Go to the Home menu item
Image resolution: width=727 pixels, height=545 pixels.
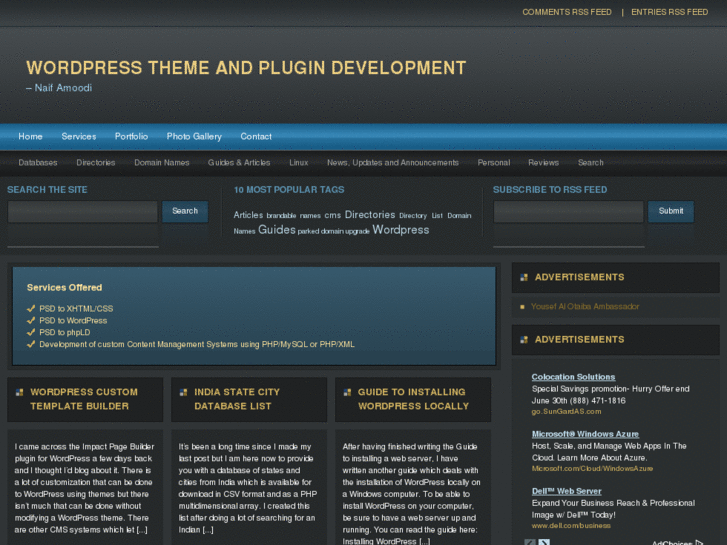(31, 136)
